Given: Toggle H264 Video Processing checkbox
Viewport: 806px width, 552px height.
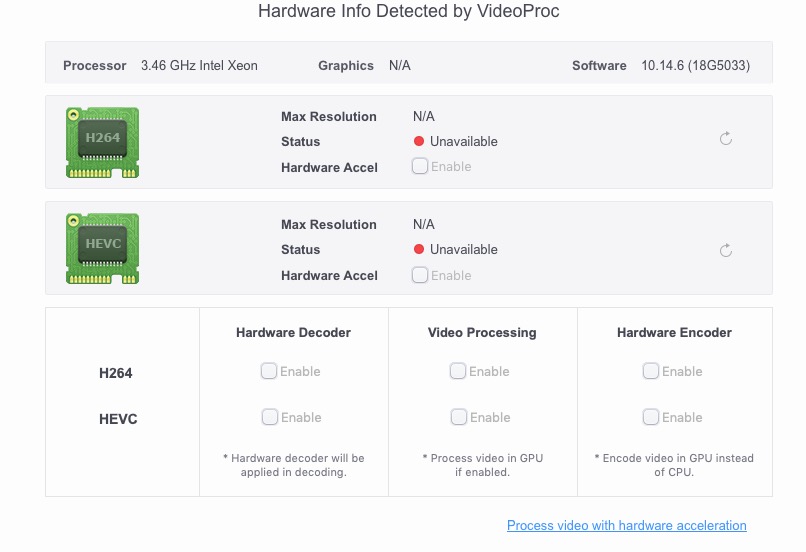Looking at the screenshot, I should 458,371.
